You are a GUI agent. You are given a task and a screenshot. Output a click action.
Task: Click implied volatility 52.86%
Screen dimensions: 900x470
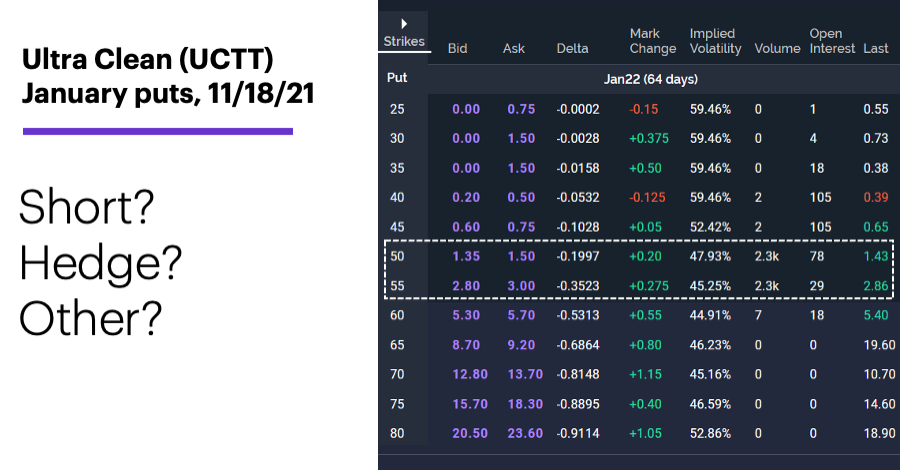tap(711, 433)
